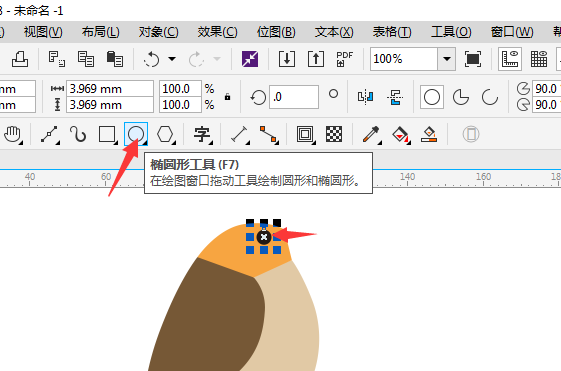Select the Ellipse shape mode button
This screenshot has height=371, width=561.
432,97
